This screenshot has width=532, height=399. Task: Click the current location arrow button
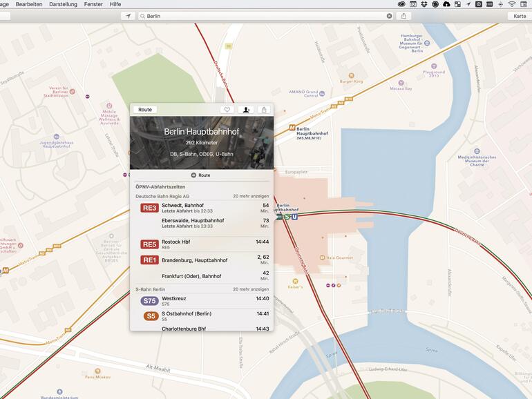point(129,16)
